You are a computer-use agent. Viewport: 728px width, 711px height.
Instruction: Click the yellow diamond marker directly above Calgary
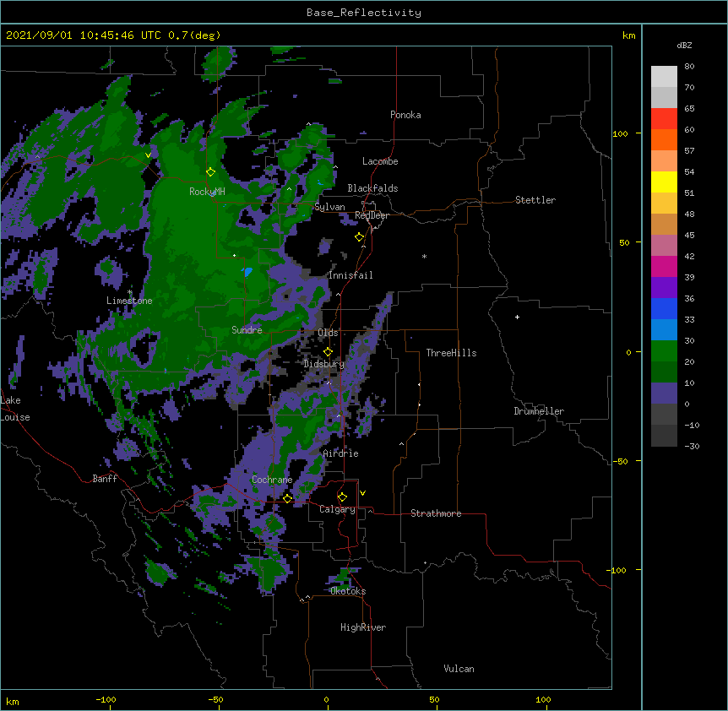pos(342,497)
